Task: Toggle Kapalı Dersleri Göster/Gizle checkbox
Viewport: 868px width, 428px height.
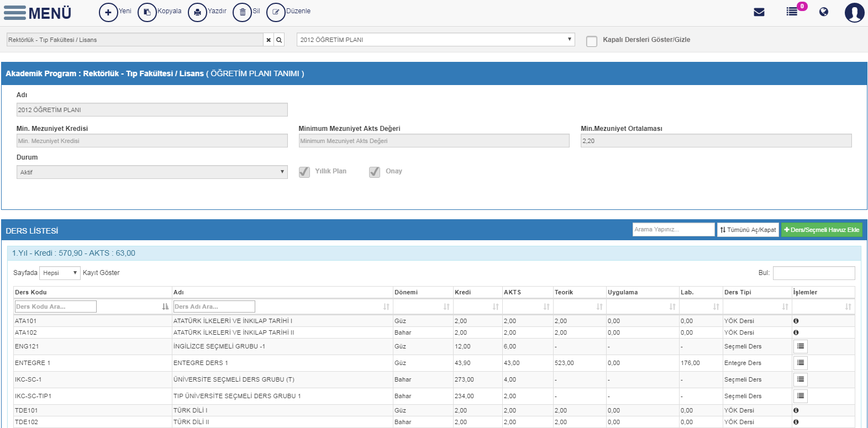Action: [592, 41]
